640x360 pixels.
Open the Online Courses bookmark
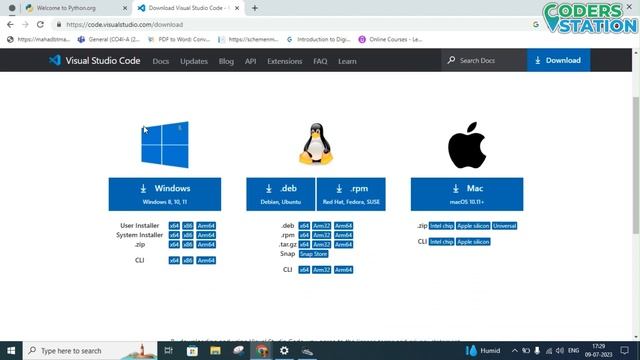(x=391, y=40)
